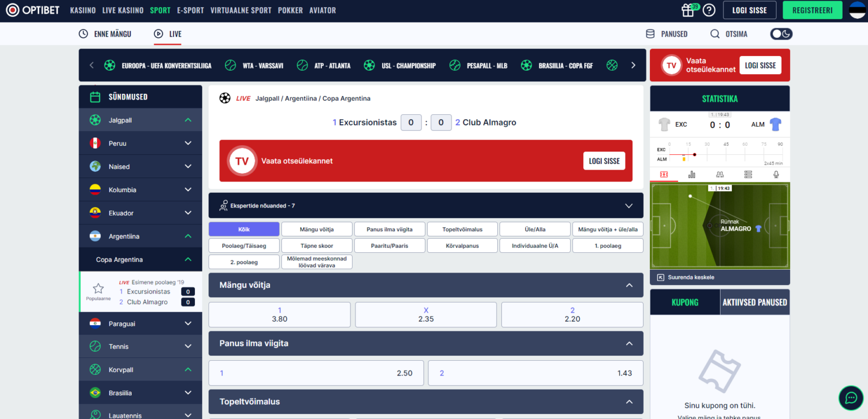Click Logi sisse in the top header
Screen dimensions: 868x419
749,10
